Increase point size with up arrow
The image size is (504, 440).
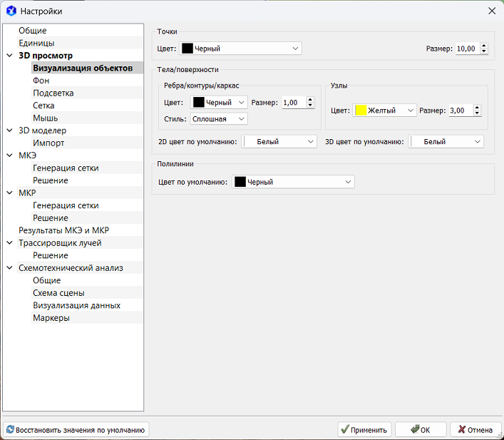coord(484,46)
